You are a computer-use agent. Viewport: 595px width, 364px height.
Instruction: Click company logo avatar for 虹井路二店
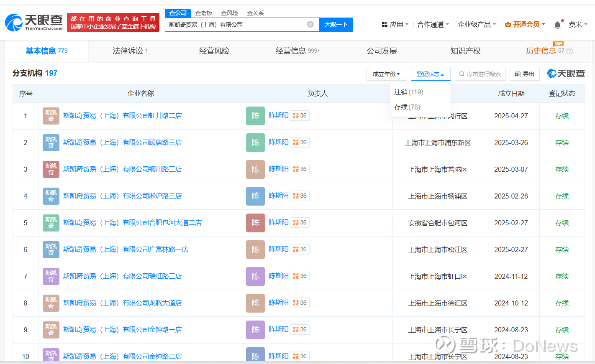click(x=51, y=116)
